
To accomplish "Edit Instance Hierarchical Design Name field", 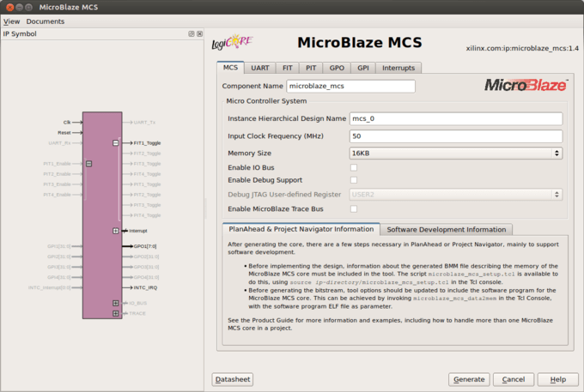I will pos(456,118).
